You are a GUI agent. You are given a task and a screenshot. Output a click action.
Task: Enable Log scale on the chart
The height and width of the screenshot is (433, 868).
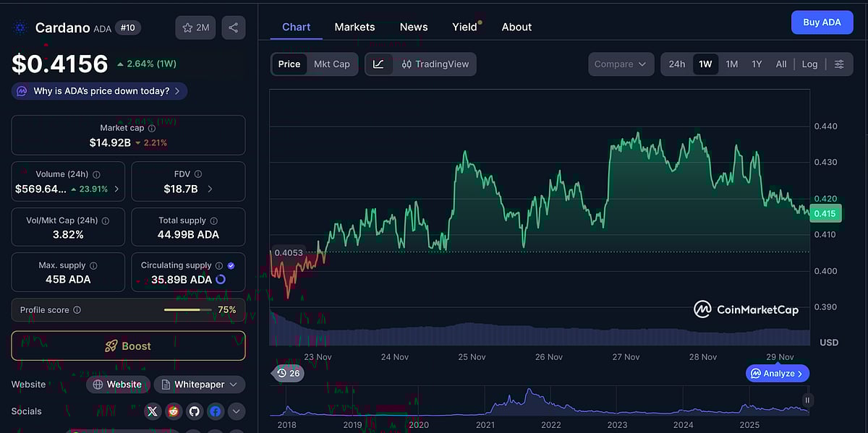tap(809, 64)
